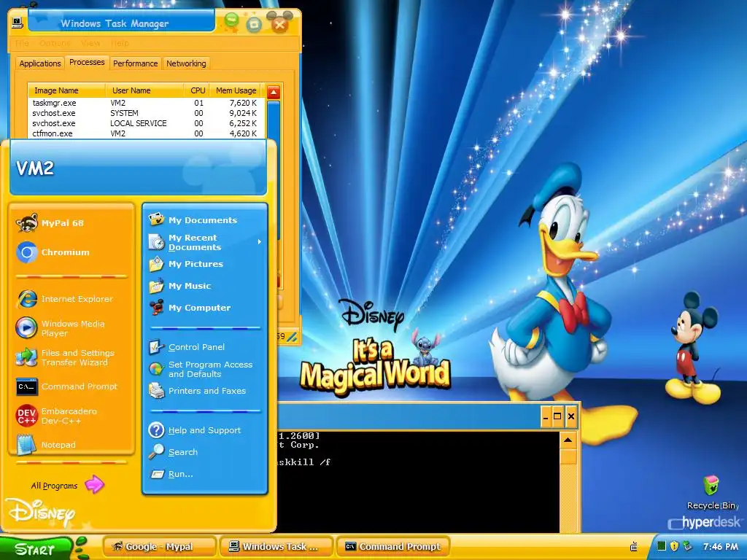Sort processes by Mem Usage column

click(236, 90)
